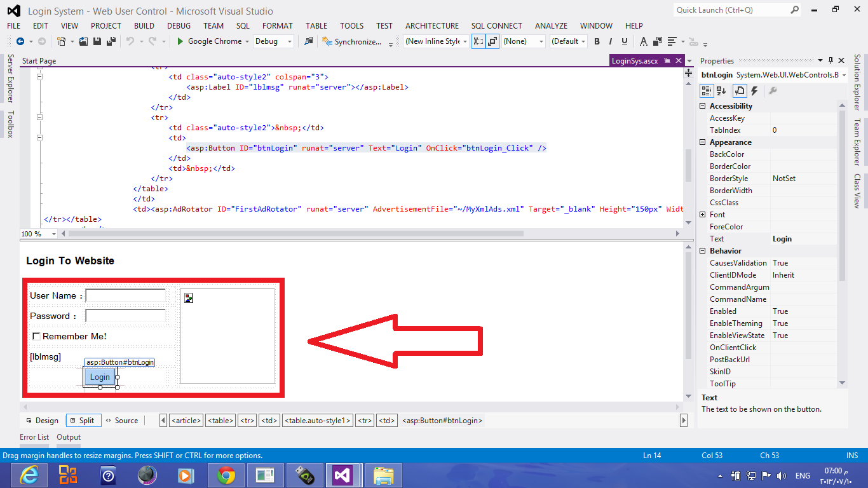Set CausesValidation to False in Properties

[x=797, y=262]
